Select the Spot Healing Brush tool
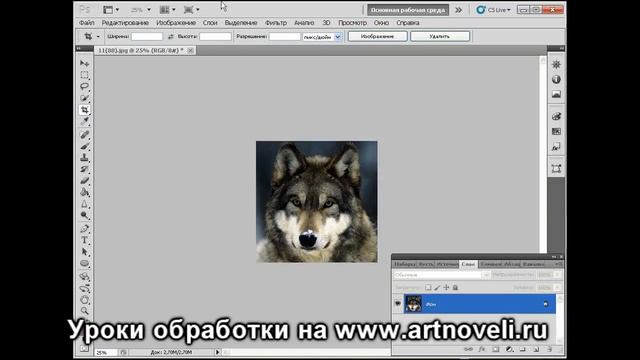This screenshot has height=360, width=640. (84, 134)
